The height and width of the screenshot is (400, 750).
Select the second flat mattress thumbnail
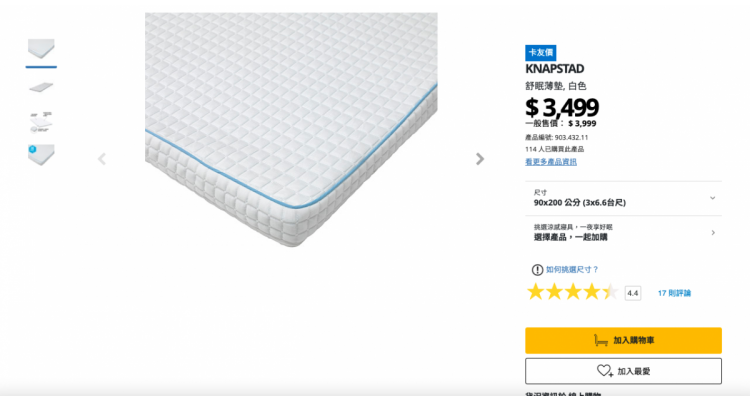point(41,87)
